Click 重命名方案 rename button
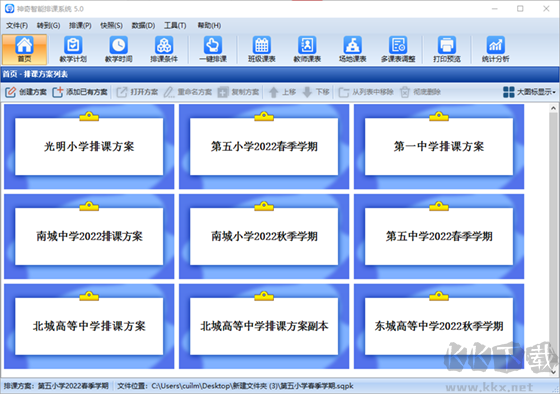The height and width of the screenshot is (394, 560). 188,92
